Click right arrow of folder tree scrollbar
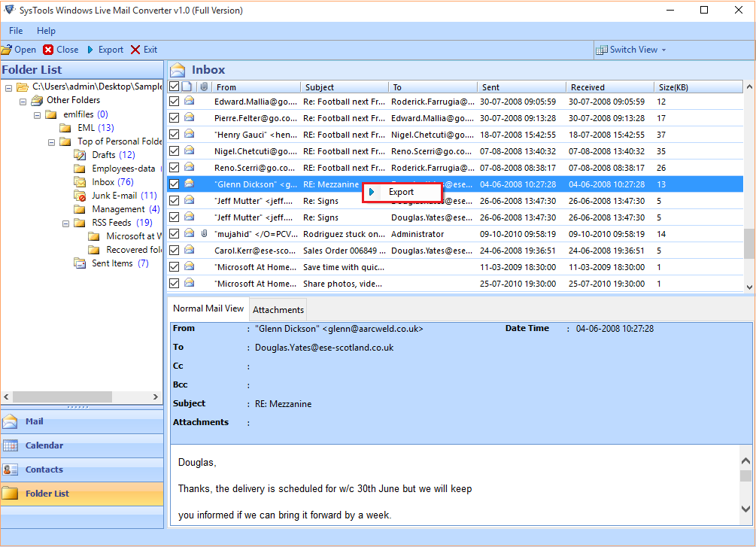The image size is (756, 547). pos(155,397)
